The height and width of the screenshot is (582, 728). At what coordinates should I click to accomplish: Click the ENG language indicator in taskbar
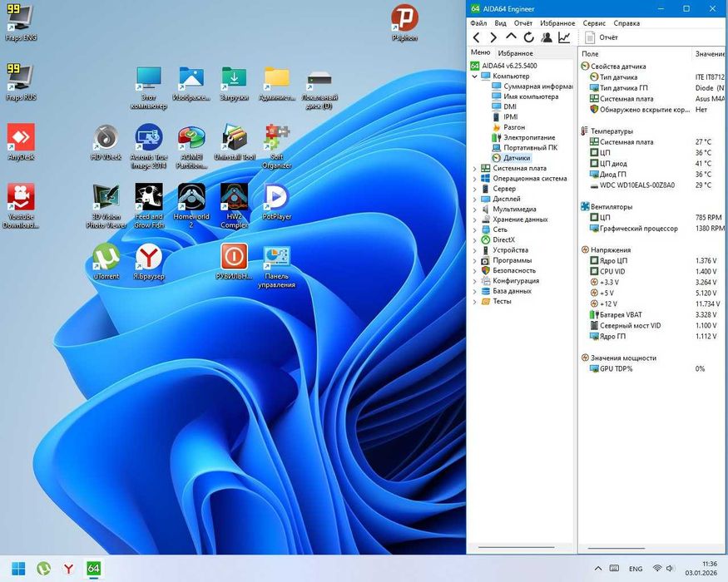(x=635, y=569)
